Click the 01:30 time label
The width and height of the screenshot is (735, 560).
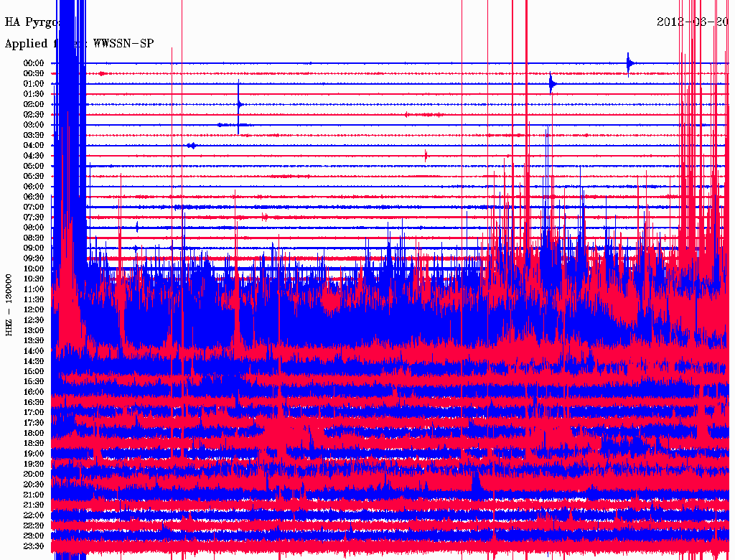pyautogui.click(x=34, y=94)
